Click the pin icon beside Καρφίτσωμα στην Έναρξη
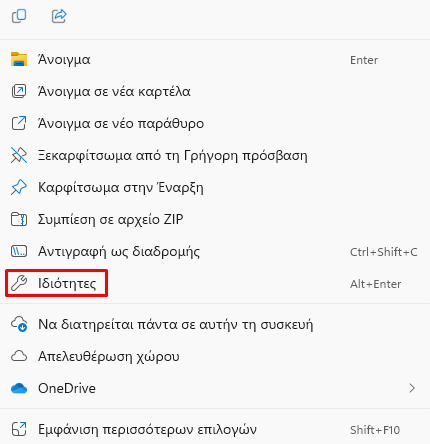The width and height of the screenshot is (430, 444). (x=19, y=187)
